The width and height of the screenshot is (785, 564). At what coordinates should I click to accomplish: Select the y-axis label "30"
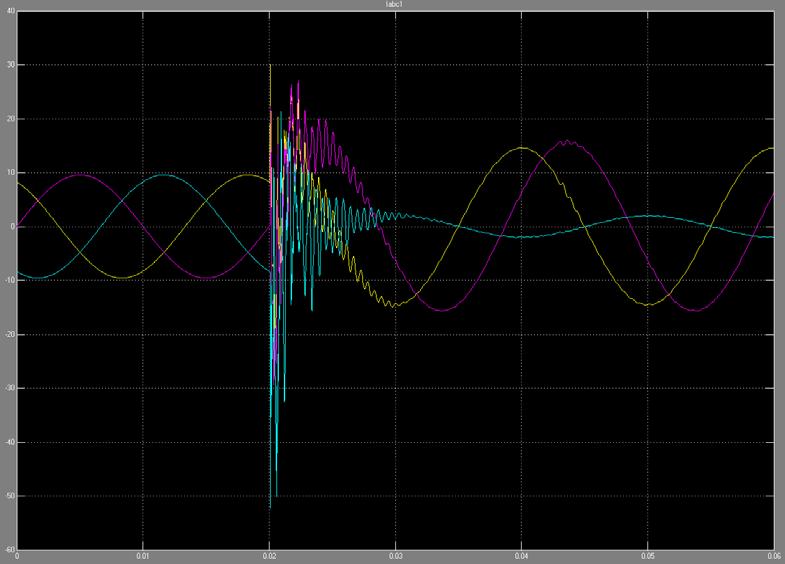pyautogui.click(x=11, y=65)
